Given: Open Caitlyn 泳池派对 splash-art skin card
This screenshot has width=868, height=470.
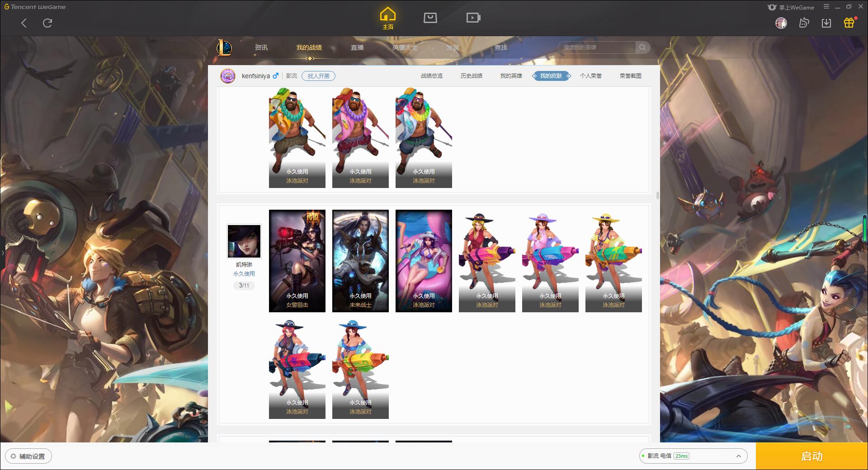Looking at the screenshot, I should pos(424,261).
